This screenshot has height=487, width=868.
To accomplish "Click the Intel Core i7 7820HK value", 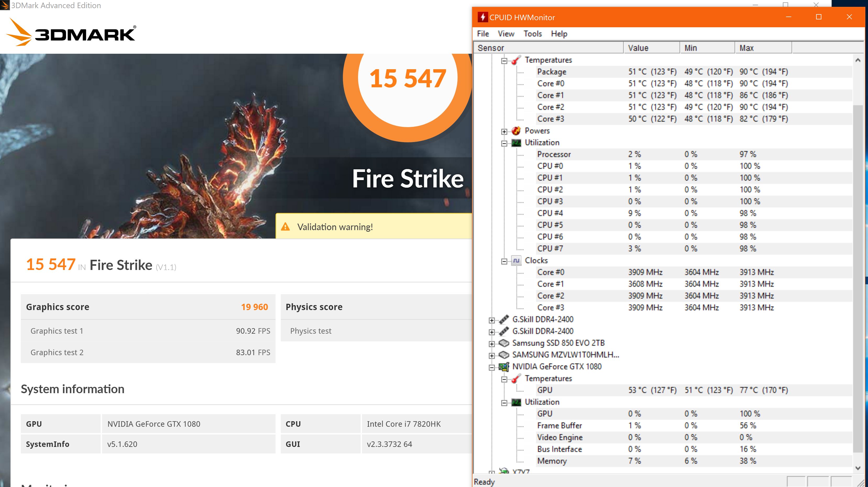I will pyautogui.click(x=404, y=424).
